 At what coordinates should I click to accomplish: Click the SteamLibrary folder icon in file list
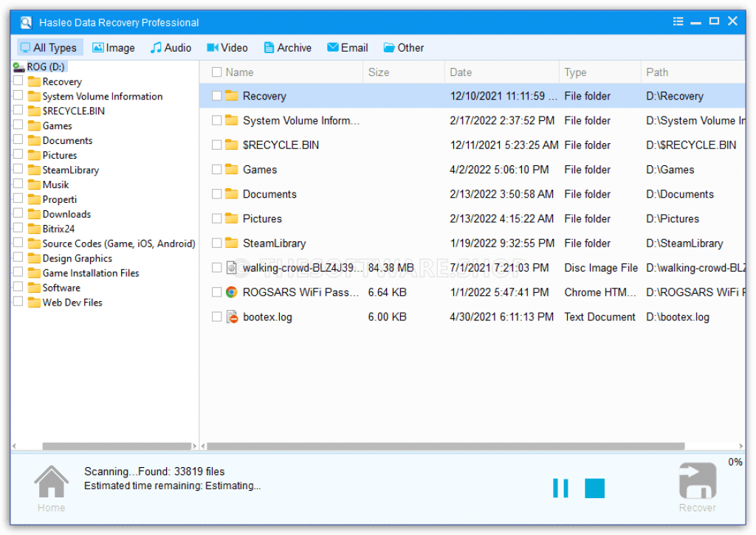point(231,243)
